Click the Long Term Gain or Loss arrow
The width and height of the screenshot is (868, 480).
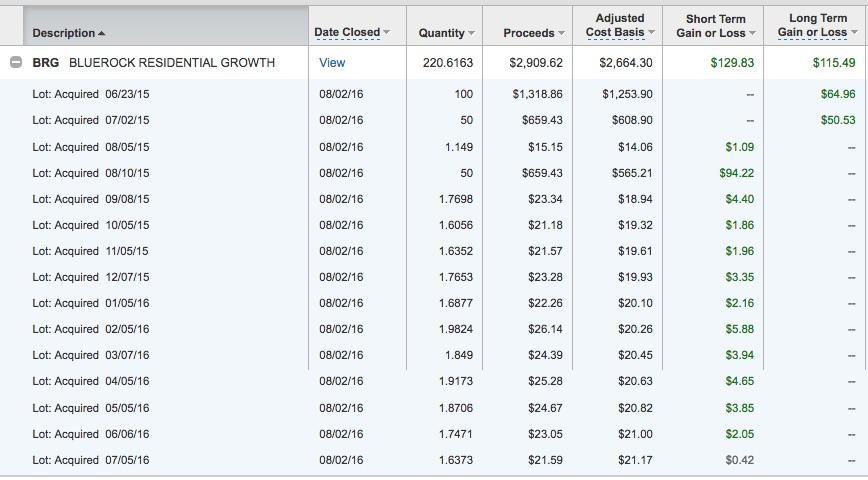854,33
